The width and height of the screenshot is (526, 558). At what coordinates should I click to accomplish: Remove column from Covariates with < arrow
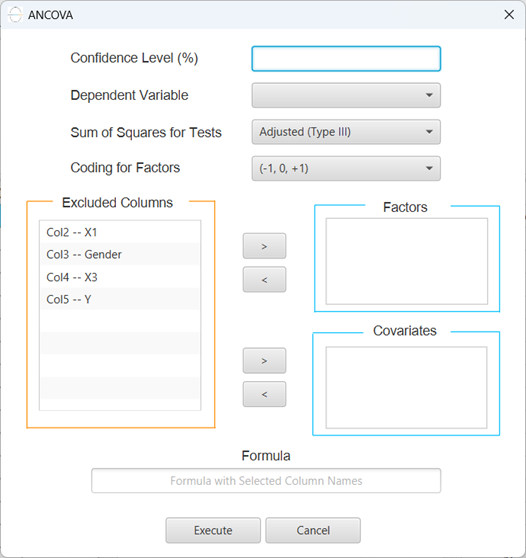click(x=264, y=394)
